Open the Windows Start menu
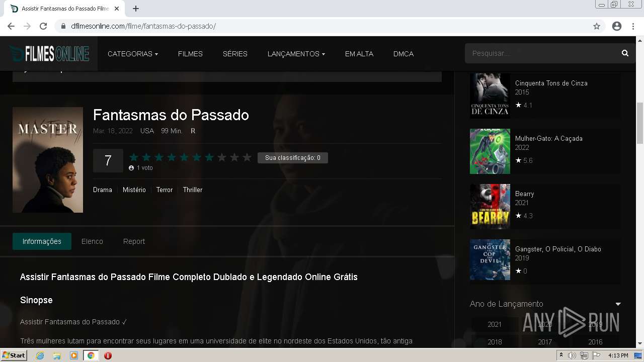 pos(14,355)
